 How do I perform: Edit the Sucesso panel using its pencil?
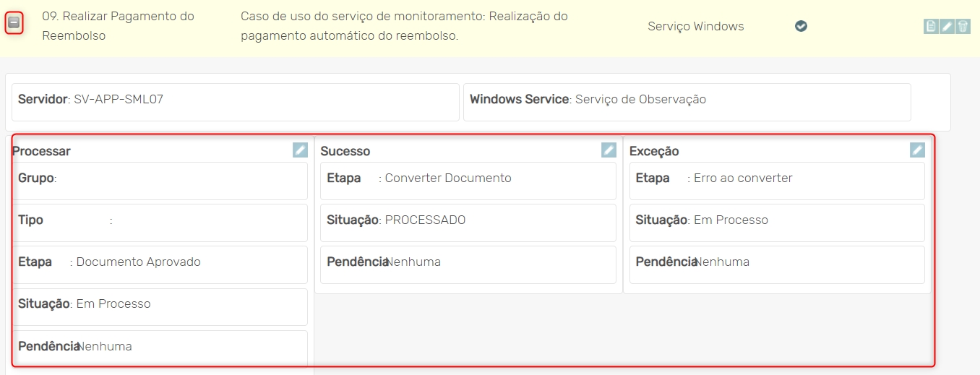tap(609, 150)
